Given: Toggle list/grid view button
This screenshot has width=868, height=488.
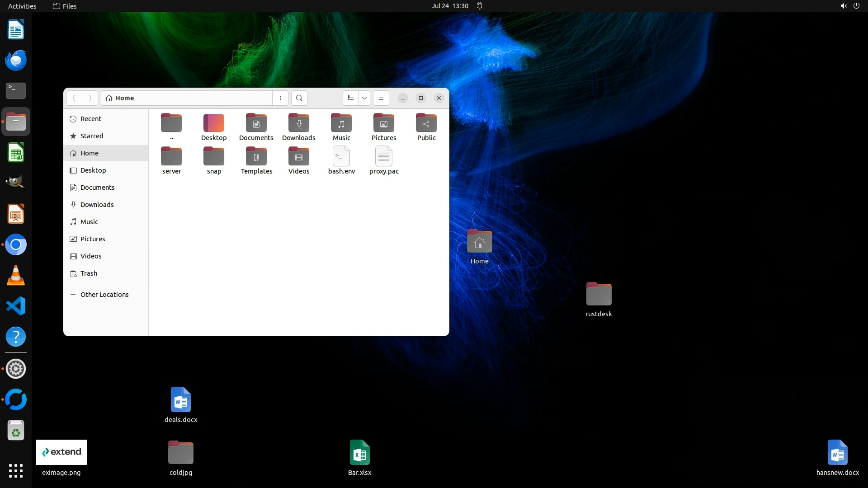Looking at the screenshot, I should click(351, 98).
